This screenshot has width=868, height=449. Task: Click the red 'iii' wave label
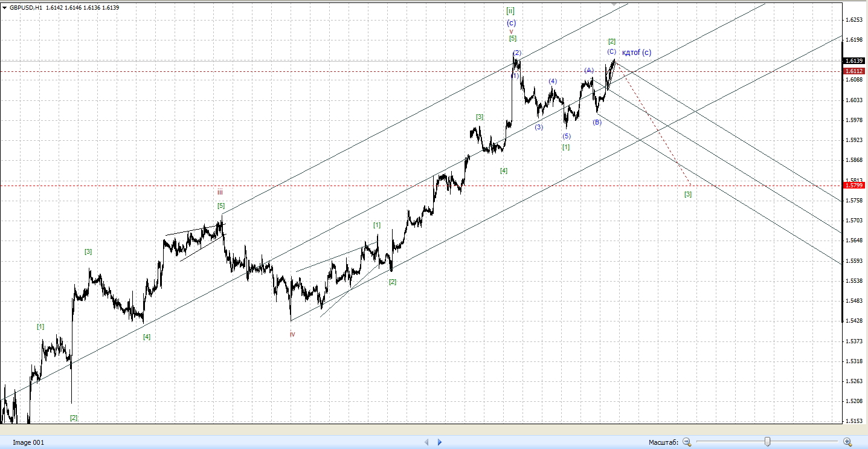click(220, 192)
